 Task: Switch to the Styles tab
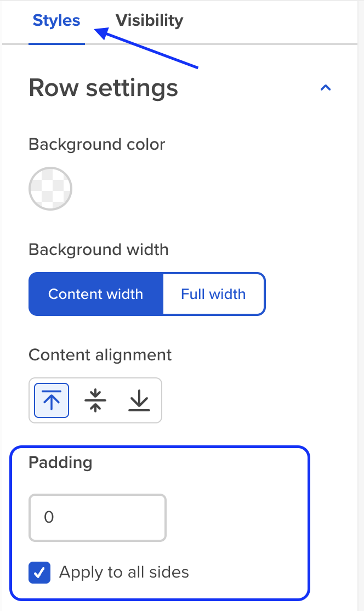pyautogui.click(x=56, y=21)
